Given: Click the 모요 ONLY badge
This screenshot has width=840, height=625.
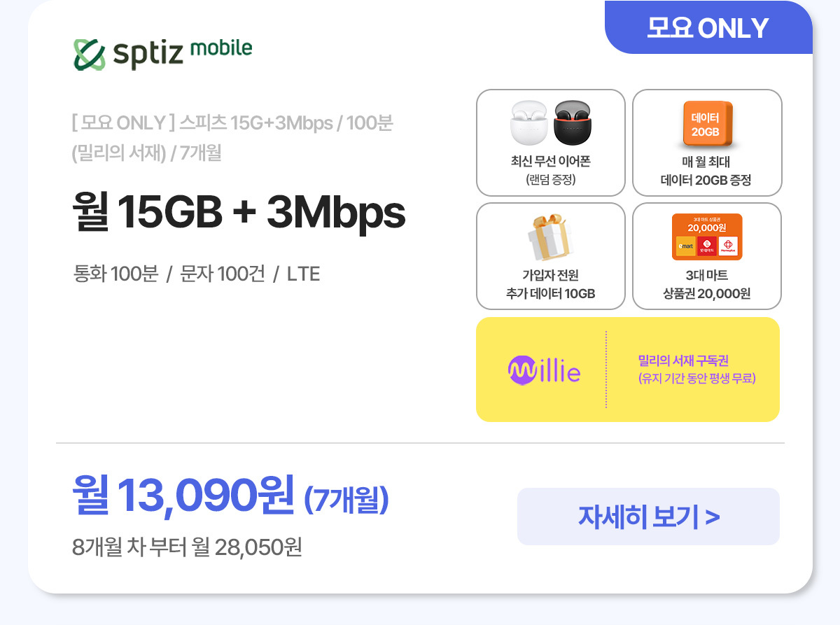Looking at the screenshot, I should (708, 28).
